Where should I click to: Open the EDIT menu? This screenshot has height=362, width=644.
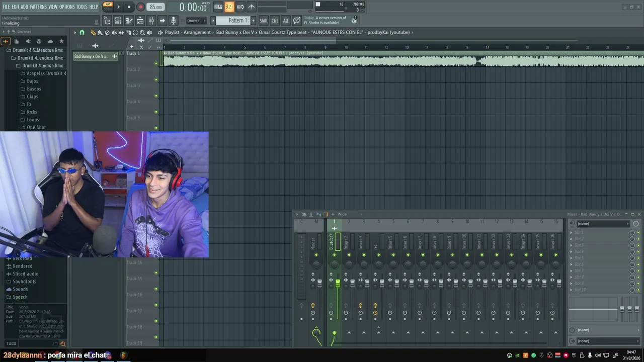(x=16, y=7)
